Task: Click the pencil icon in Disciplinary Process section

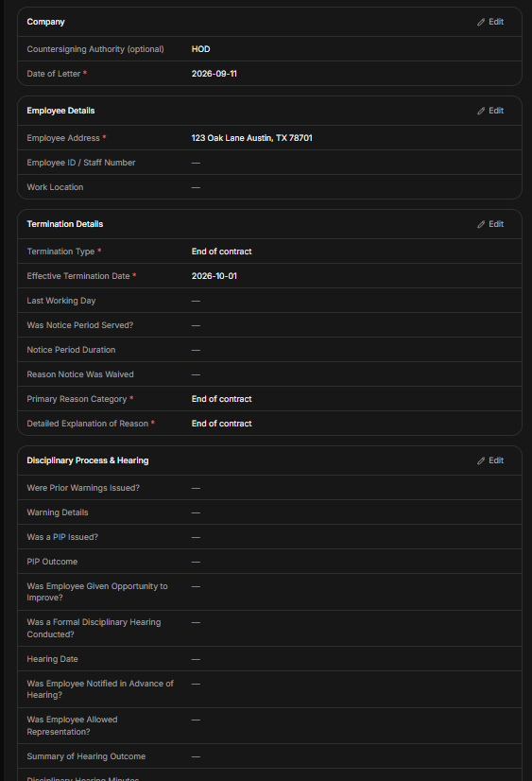Action: click(481, 460)
